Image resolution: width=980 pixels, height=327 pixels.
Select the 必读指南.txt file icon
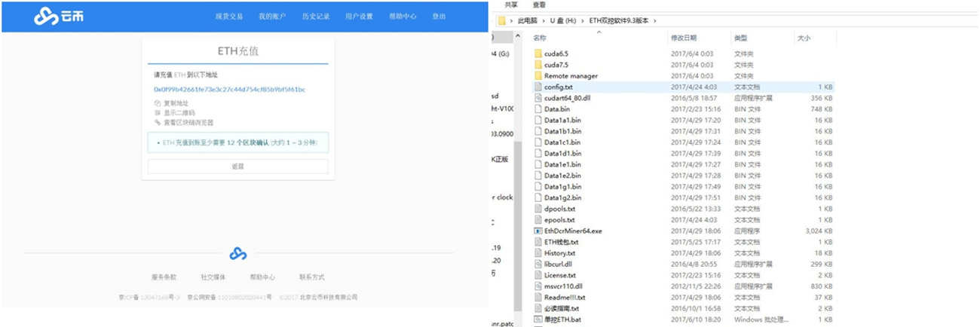pyautogui.click(x=537, y=308)
